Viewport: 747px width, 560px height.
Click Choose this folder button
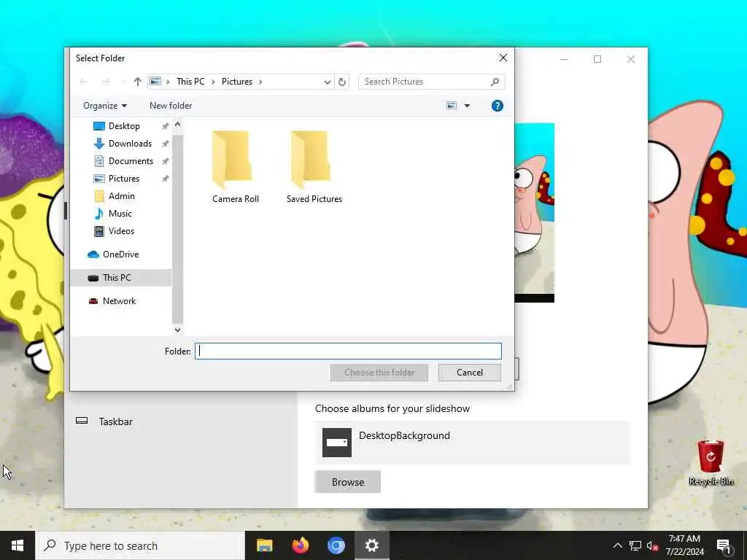point(379,373)
